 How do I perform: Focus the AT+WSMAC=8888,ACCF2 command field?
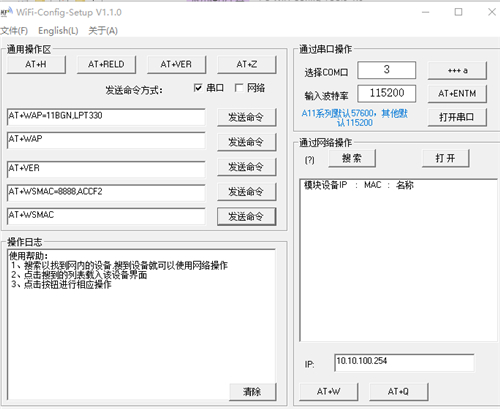click(106, 193)
